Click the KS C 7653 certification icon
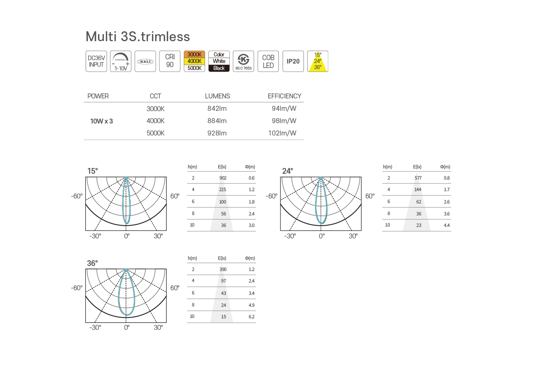 coord(243,61)
